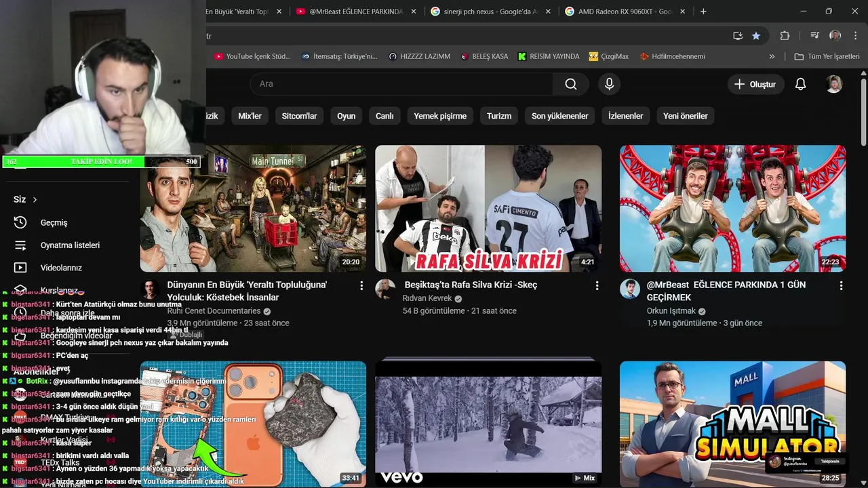Click the Ara search input field
This screenshot has width=868, height=488.
click(401, 84)
